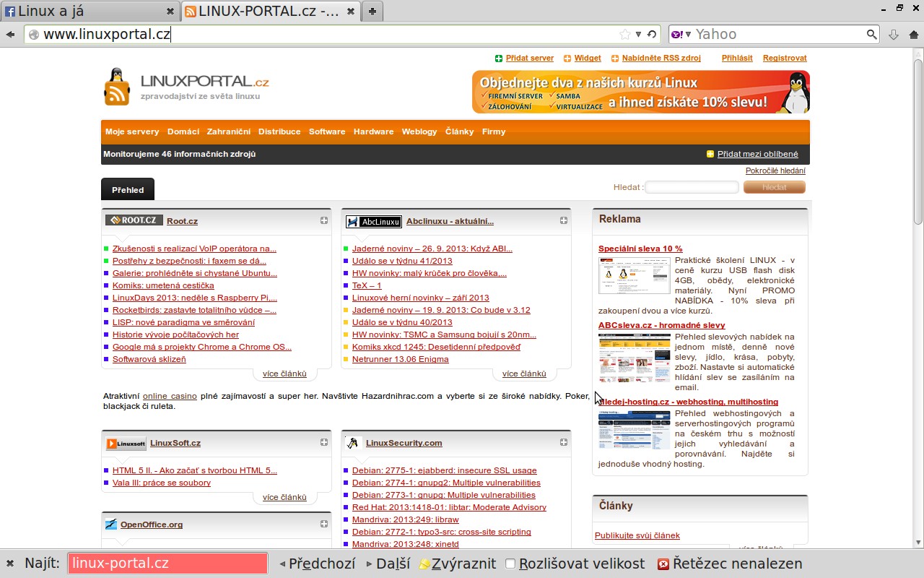
Task: Open downloads via the down arrow icon
Action: 894,34
